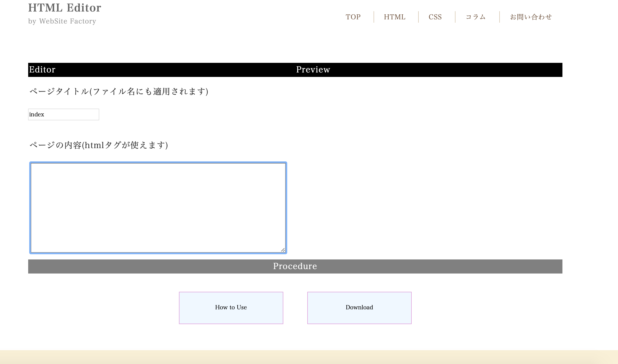Open the コラム navigation link
This screenshot has width=618, height=364.
coord(476,17)
